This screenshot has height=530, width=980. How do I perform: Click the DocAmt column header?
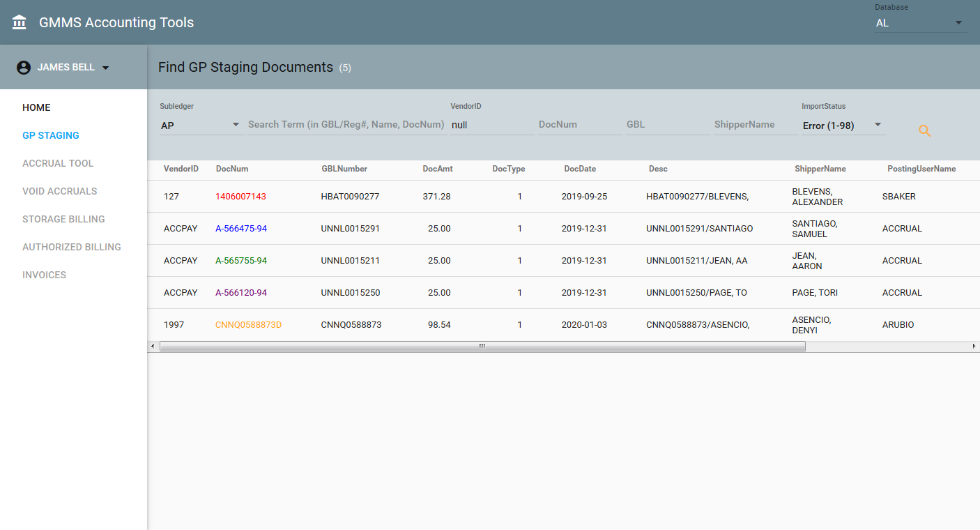point(438,169)
